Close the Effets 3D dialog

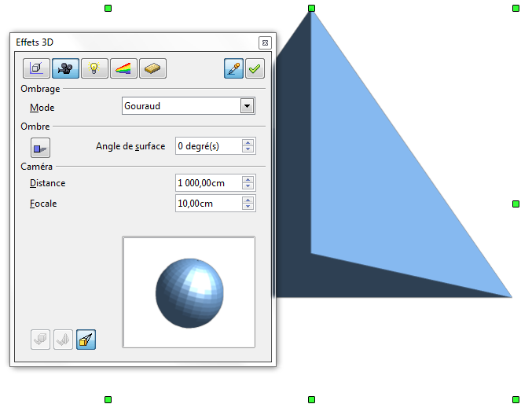pyautogui.click(x=265, y=42)
